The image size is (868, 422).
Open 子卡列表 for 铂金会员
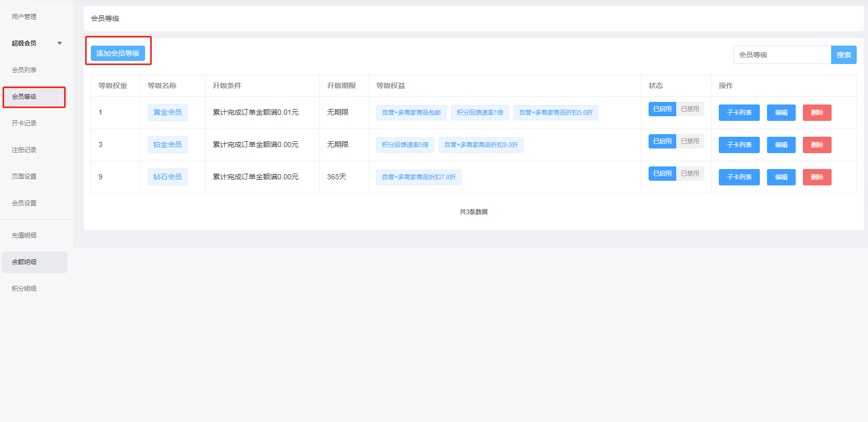[x=739, y=145]
